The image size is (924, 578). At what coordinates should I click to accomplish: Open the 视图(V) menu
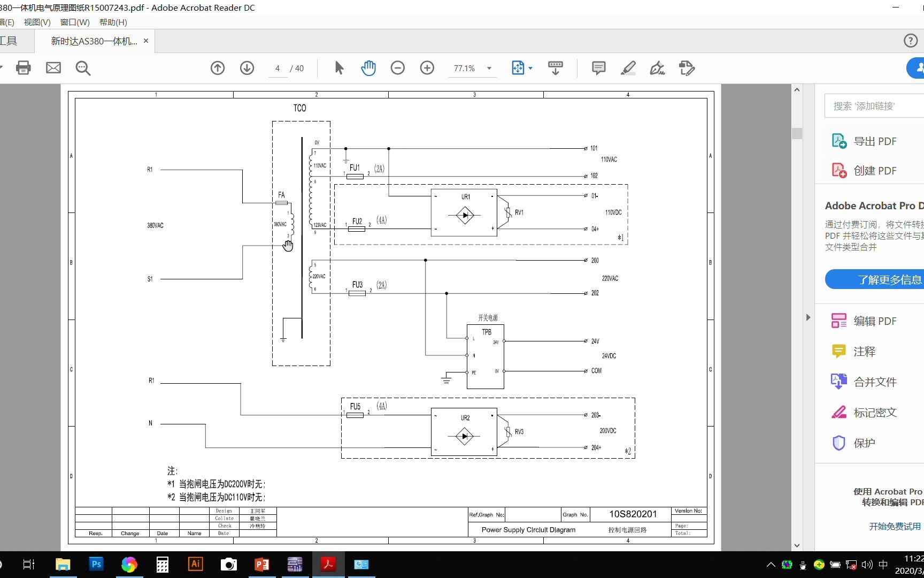coord(37,22)
